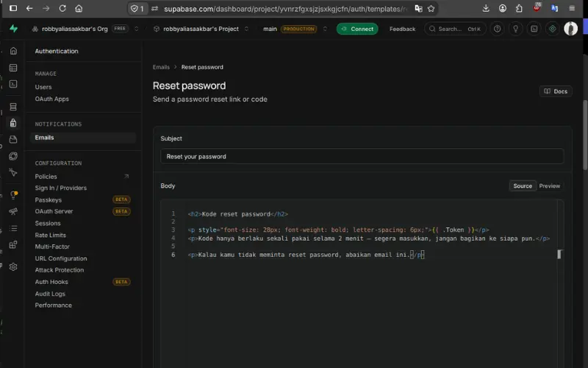Open the help question-mark icon
588x368 pixels.
point(498,29)
